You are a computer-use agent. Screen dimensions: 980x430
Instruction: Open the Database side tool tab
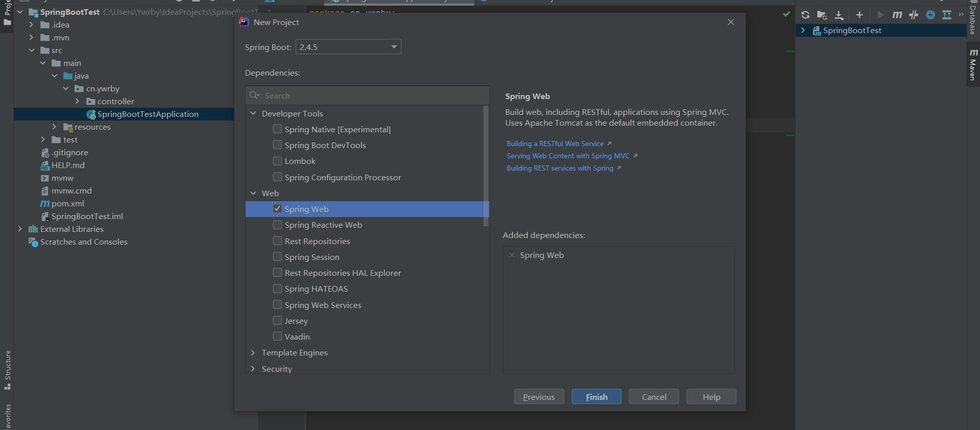973,19
